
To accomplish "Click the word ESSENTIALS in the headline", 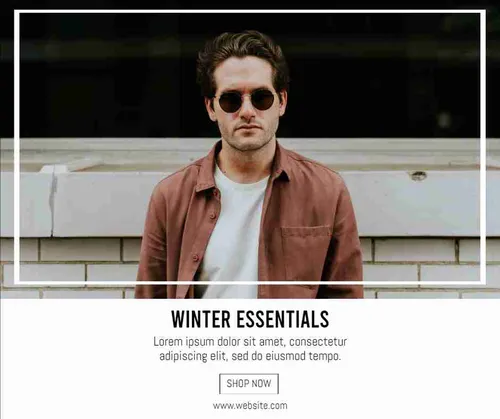I will [x=283, y=319].
